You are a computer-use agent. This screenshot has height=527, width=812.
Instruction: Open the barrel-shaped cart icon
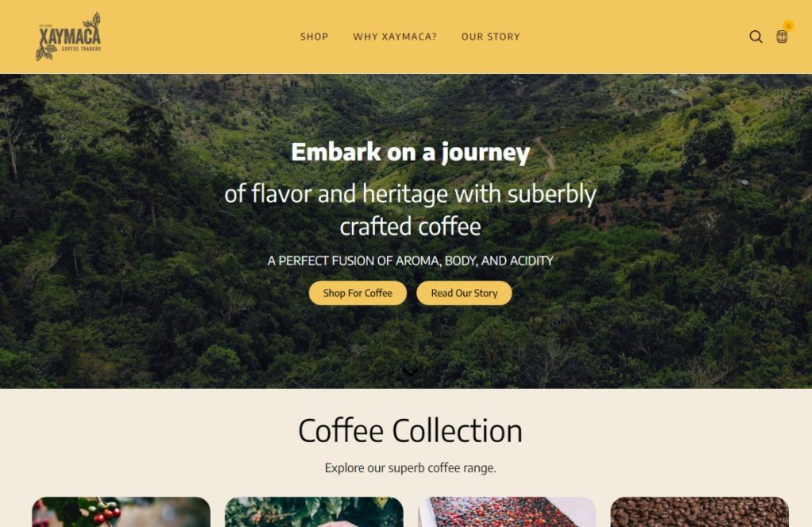click(x=782, y=37)
